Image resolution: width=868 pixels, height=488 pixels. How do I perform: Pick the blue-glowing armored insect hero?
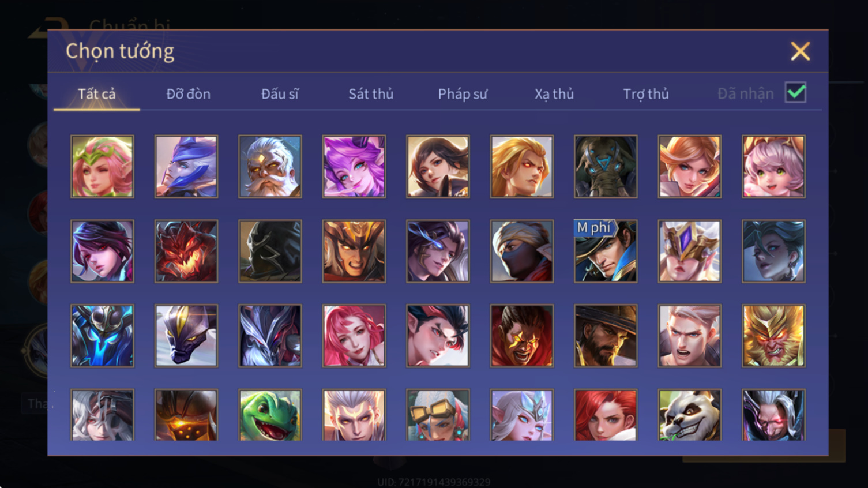click(102, 336)
